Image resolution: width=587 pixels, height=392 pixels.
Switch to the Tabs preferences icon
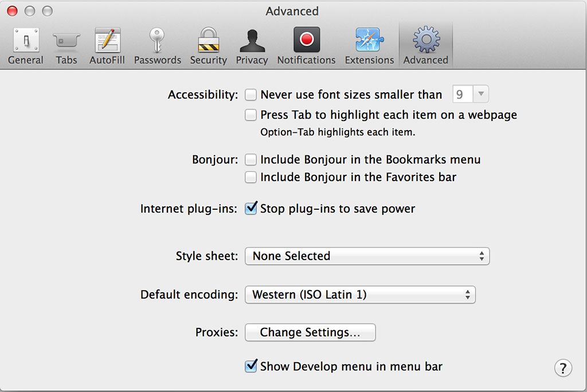66,46
